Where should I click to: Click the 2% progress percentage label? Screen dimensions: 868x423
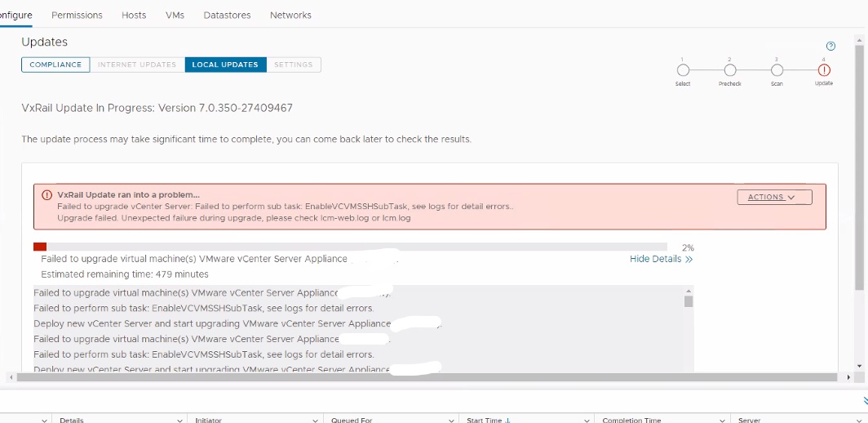(x=688, y=247)
